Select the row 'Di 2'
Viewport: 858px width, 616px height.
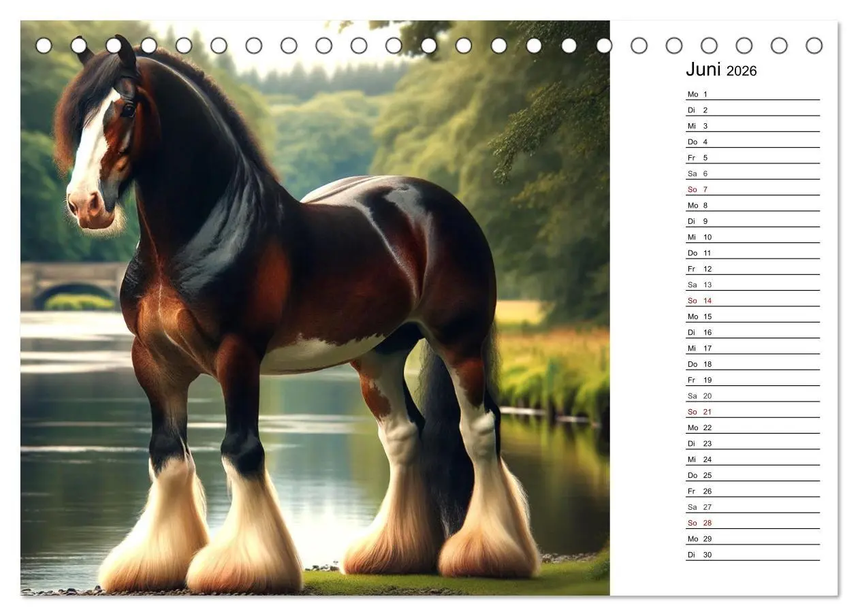click(752, 110)
